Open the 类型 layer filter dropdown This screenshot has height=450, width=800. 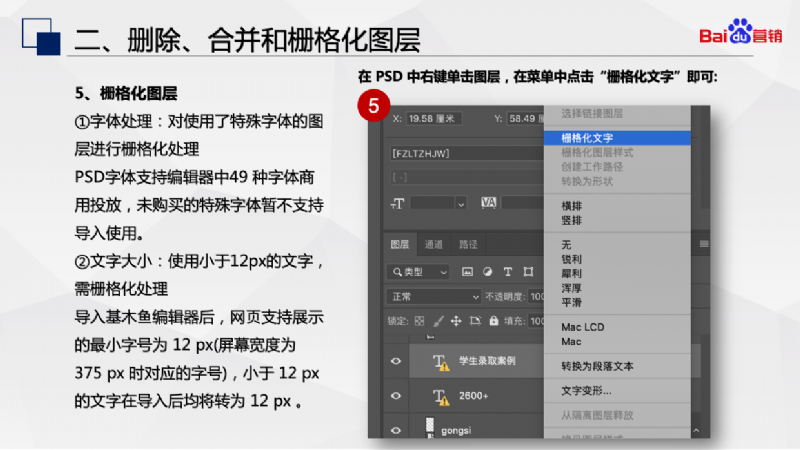418,271
